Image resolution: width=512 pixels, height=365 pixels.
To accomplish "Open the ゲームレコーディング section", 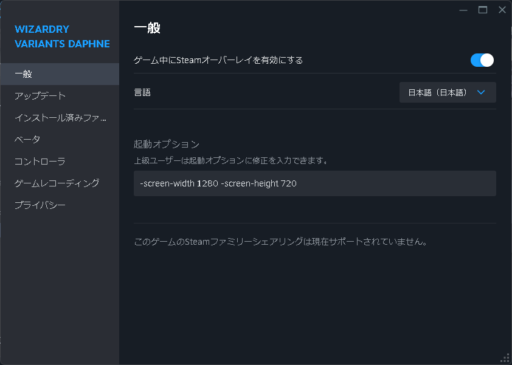I will click(60, 183).
